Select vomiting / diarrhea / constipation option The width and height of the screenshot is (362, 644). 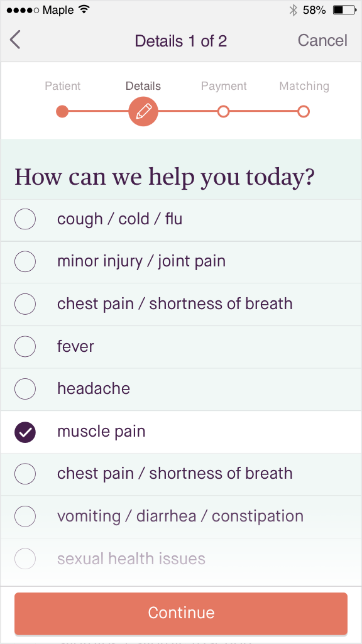point(181,516)
